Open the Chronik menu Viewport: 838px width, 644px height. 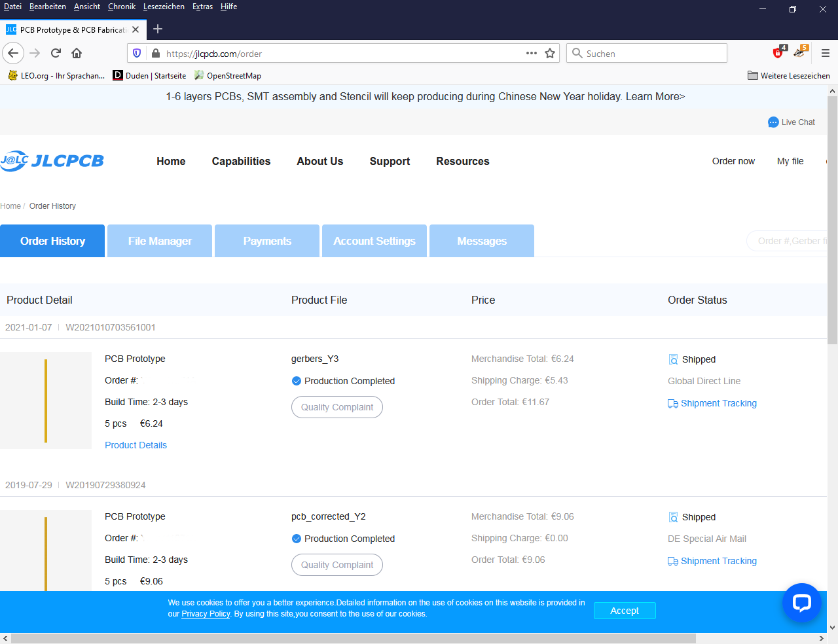click(122, 7)
